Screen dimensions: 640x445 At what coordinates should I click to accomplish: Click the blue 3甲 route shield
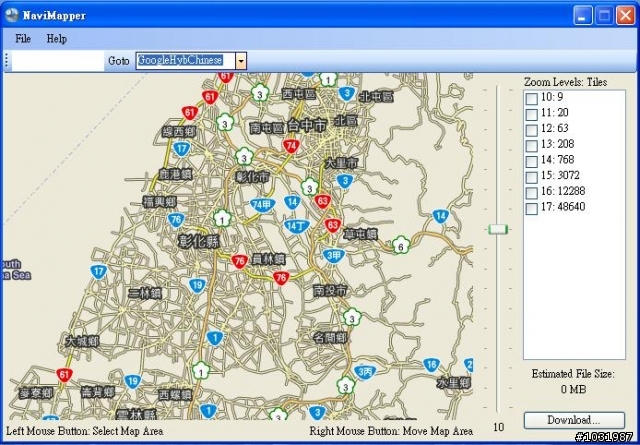point(334,256)
